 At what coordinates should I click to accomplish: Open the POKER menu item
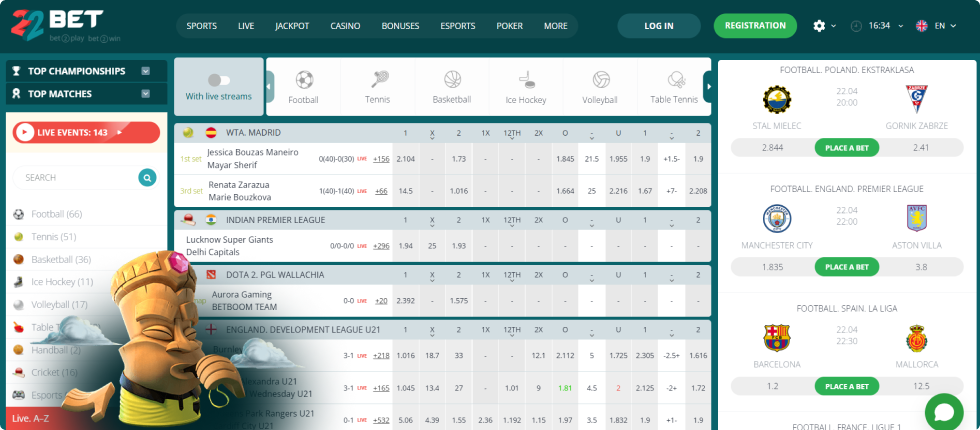509,26
